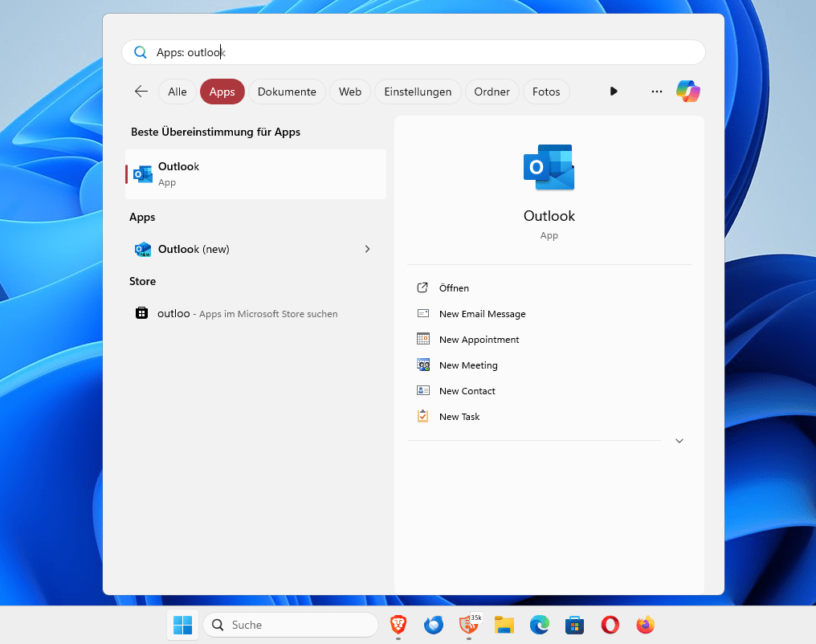The image size is (816, 644).
Task: Click the search field containing Apps: outlook
Action: tap(413, 52)
